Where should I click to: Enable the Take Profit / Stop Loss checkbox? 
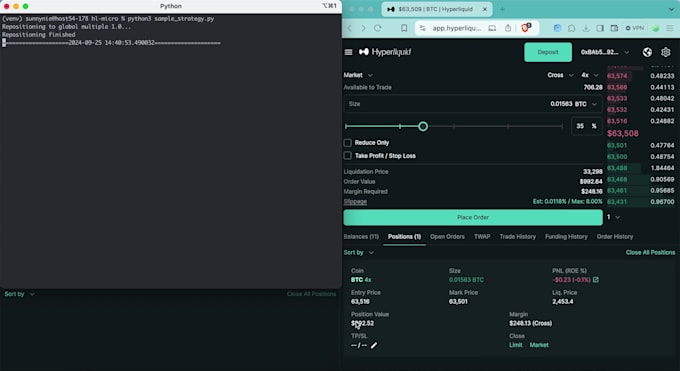coord(347,156)
